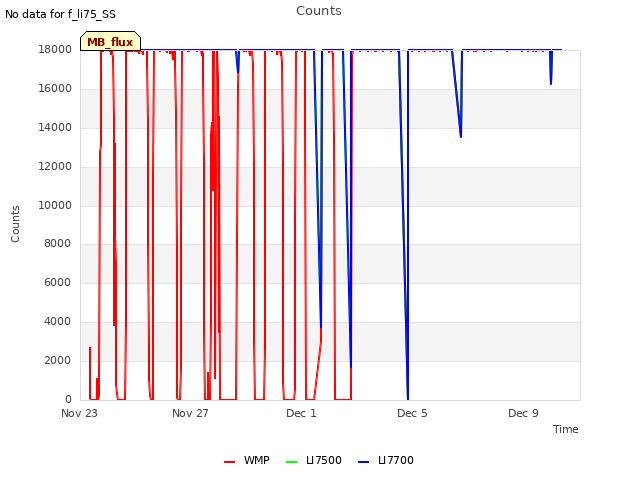Click the blue LI7700 legend swatch
The width and height of the screenshot is (640, 480).
click(363, 462)
